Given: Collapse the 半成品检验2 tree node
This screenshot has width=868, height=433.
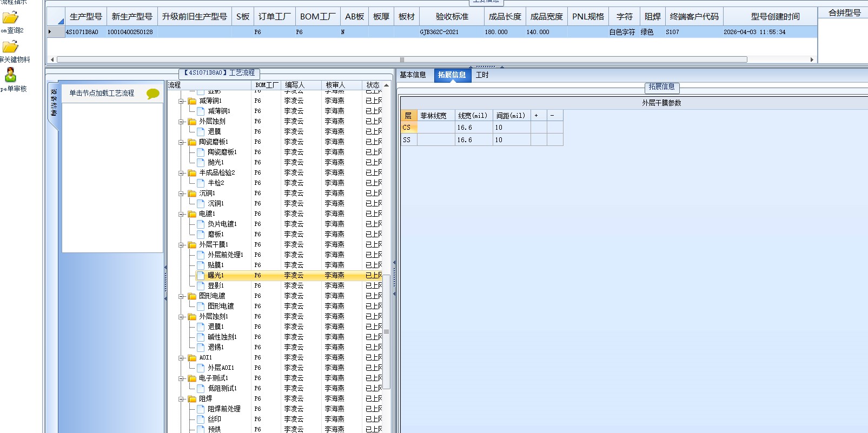Looking at the screenshot, I should tap(181, 173).
